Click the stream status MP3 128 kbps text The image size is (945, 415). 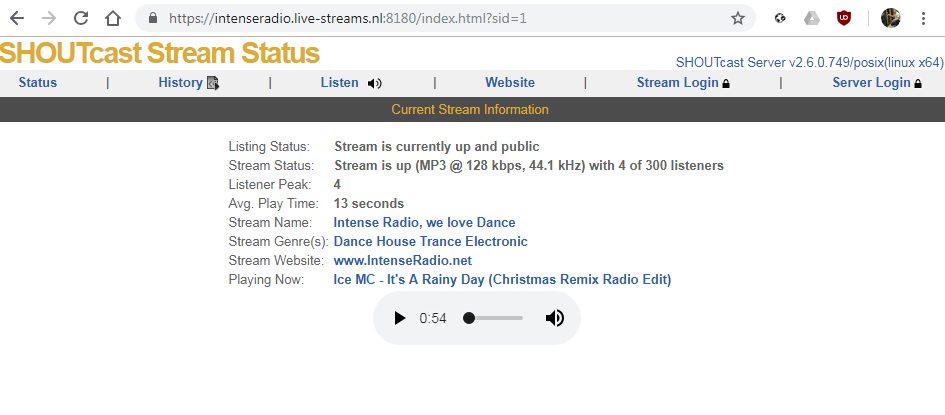click(529, 166)
